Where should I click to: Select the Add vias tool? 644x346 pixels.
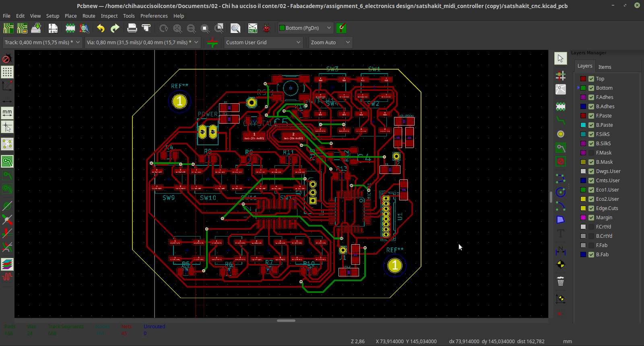561,134
